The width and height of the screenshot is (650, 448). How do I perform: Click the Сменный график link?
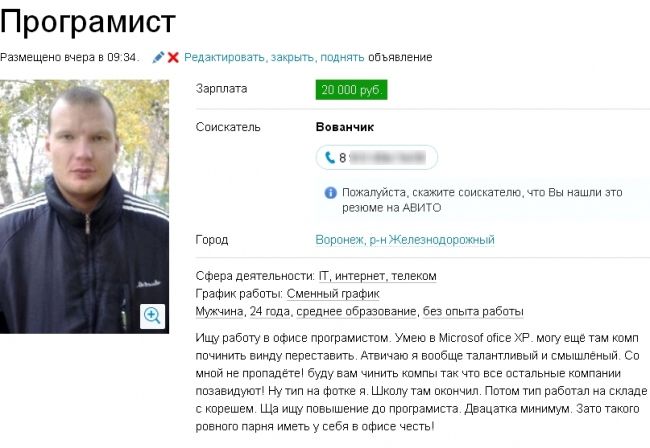click(x=333, y=294)
